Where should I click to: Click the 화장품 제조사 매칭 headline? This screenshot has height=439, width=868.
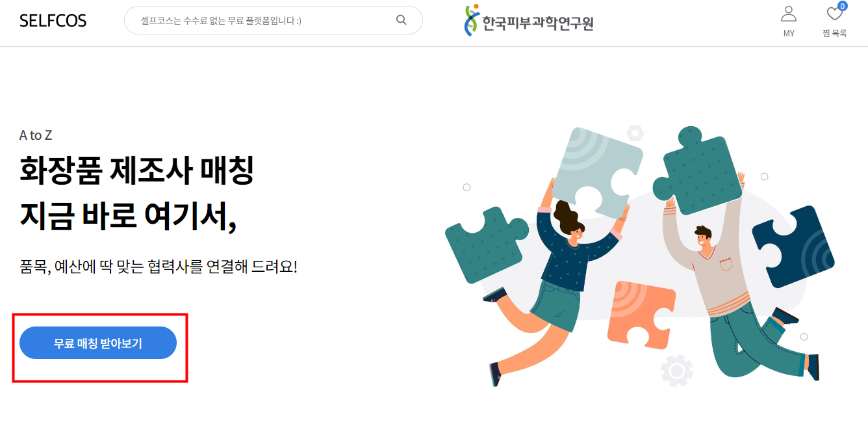pos(136,170)
